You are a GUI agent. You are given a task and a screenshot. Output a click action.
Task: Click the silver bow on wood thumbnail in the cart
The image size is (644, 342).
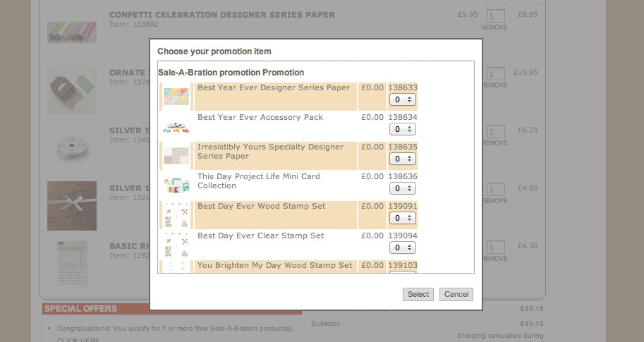[x=72, y=206]
